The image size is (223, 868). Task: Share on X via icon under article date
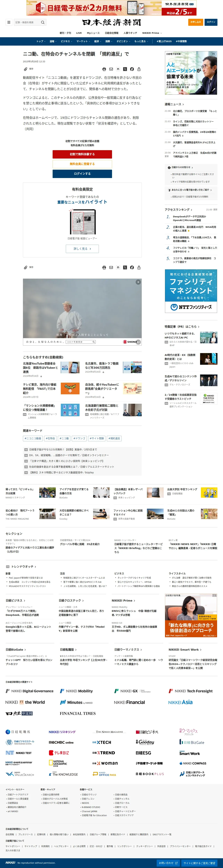[125, 69]
